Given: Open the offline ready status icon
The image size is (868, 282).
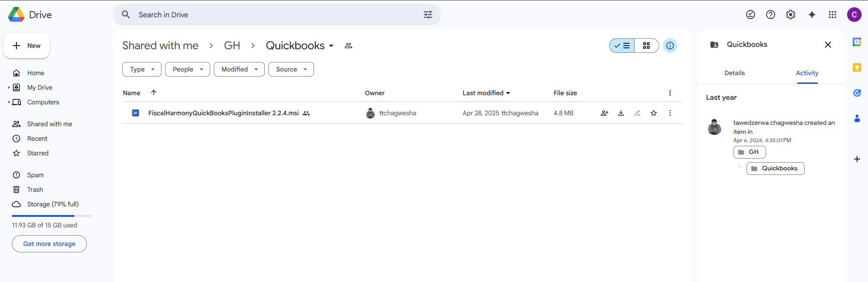Looking at the screenshot, I should click(x=751, y=15).
